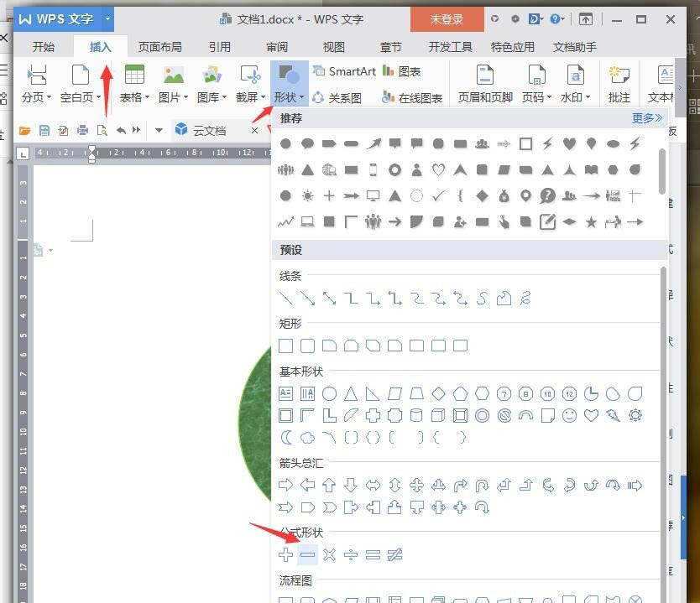Select the isosceles triangle basic shape
This screenshot has height=603, width=700.
[351, 394]
